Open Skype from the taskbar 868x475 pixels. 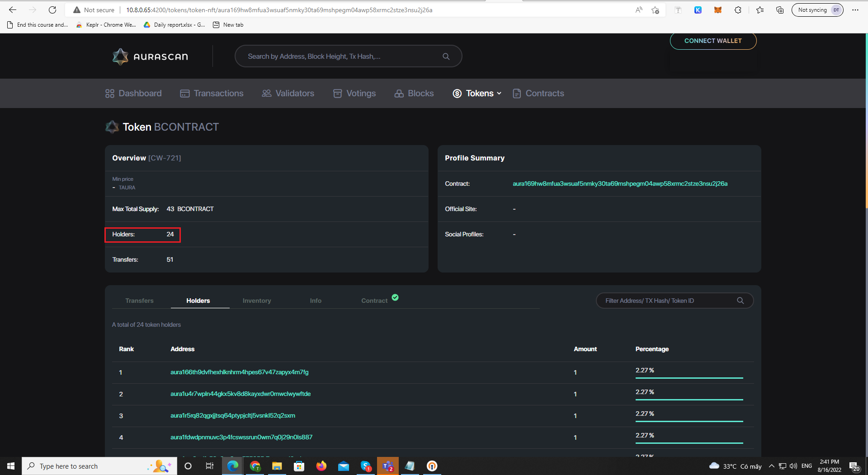tap(366, 466)
